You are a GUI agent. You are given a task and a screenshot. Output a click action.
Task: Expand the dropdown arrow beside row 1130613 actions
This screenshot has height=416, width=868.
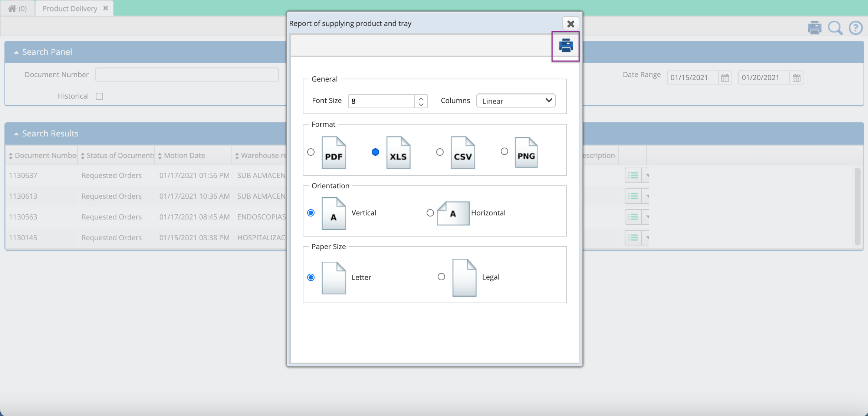(x=648, y=196)
